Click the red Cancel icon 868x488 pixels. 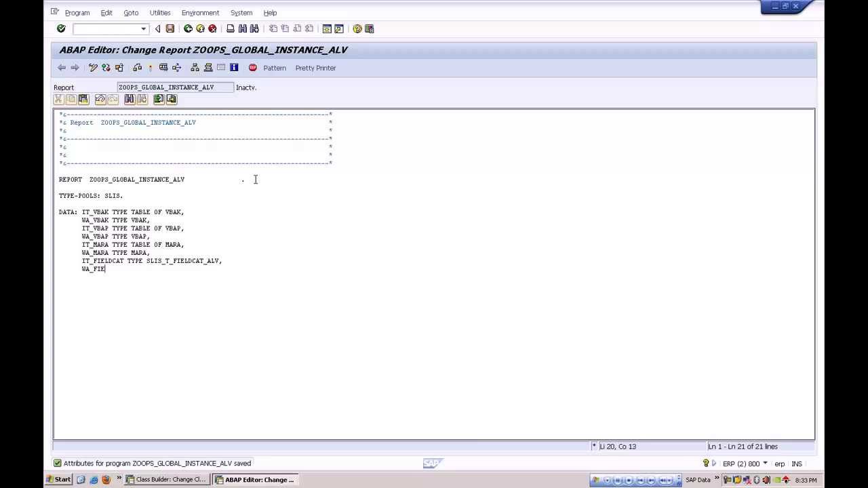pyautogui.click(x=212, y=28)
